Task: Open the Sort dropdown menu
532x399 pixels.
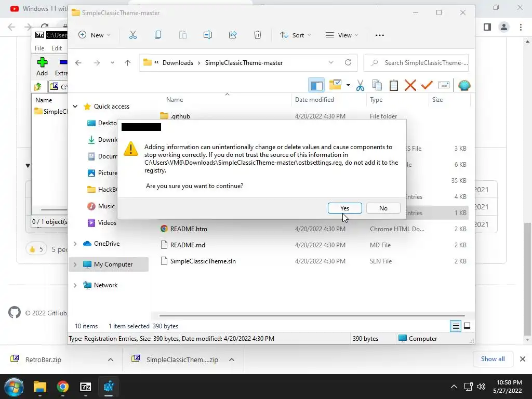Action: click(x=295, y=35)
